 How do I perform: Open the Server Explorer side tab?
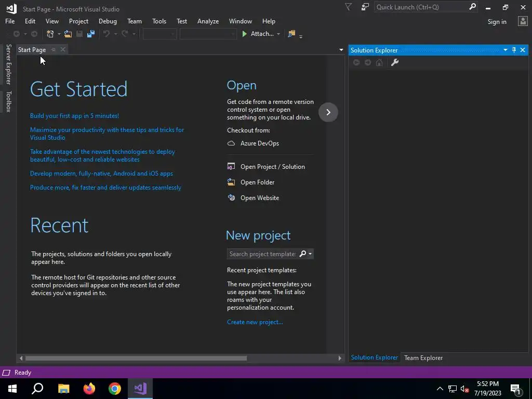[8, 64]
